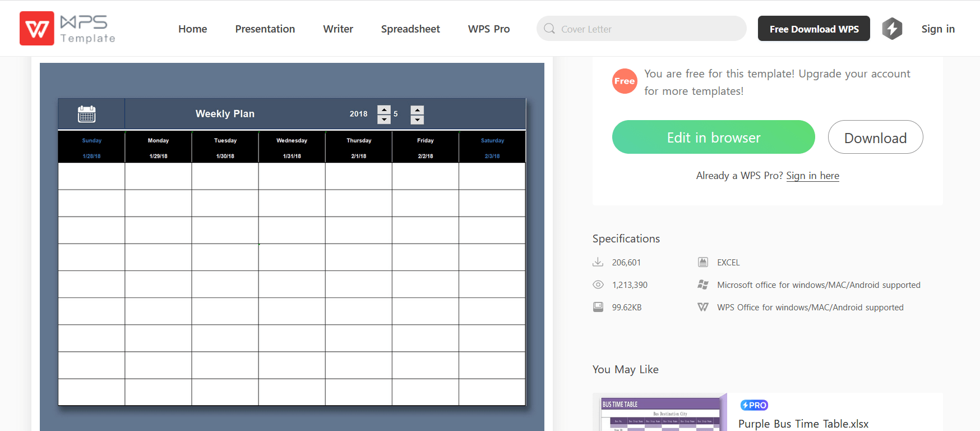Increase the year 2018 stepper up arrow
980x431 pixels.
(x=384, y=109)
